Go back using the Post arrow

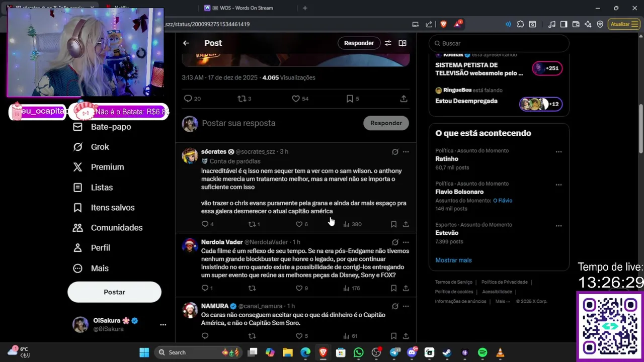(186, 43)
